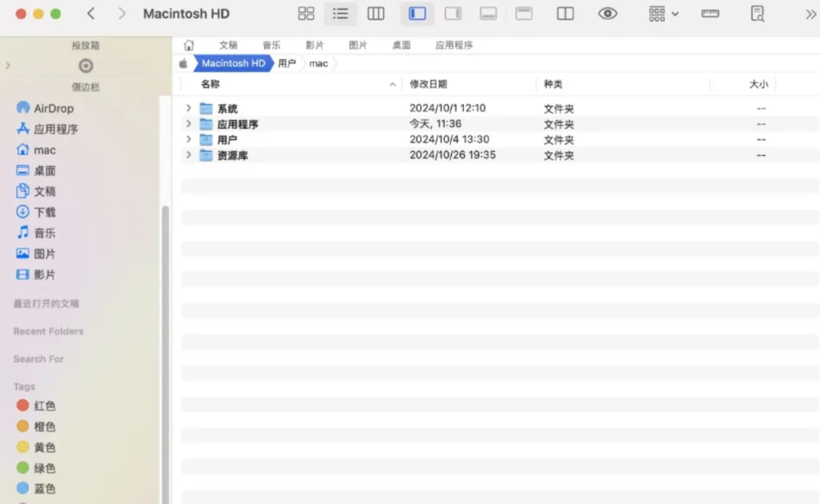Click the 今天, 11:36 date cell
Viewport: 820px width, 504px height.
(x=435, y=124)
